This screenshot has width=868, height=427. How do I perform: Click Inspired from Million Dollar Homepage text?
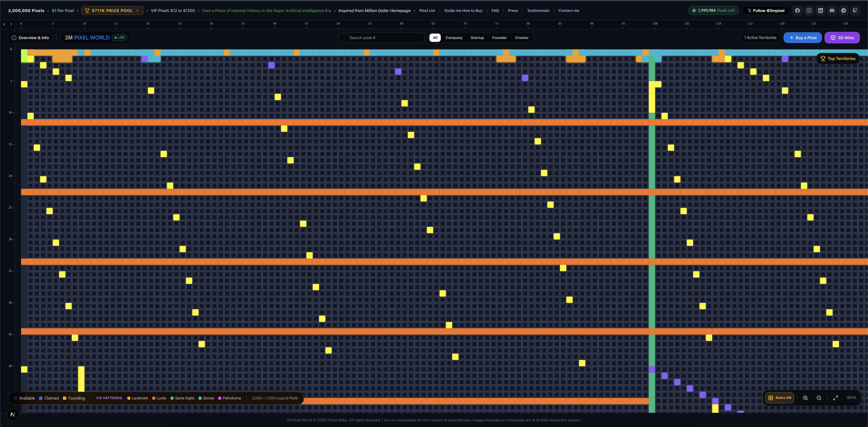[374, 11]
